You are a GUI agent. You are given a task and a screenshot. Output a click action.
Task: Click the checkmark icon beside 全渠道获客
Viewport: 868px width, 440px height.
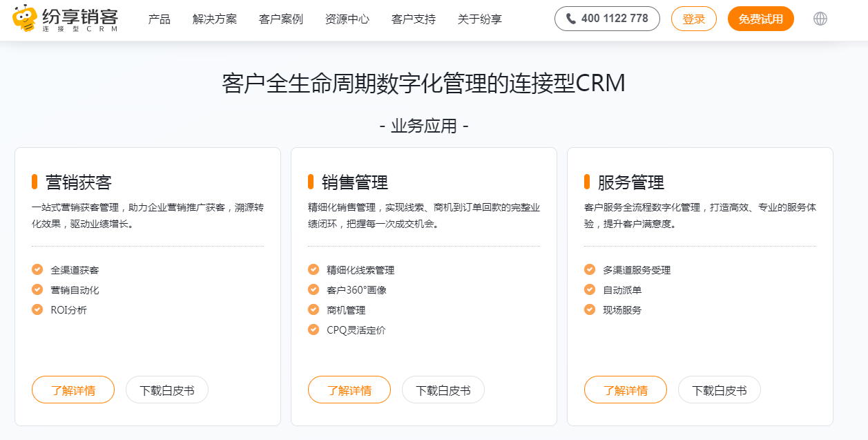[x=37, y=270]
